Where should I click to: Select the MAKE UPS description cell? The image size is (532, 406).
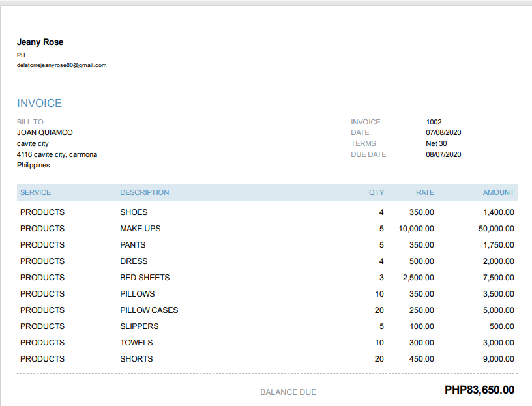click(140, 229)
